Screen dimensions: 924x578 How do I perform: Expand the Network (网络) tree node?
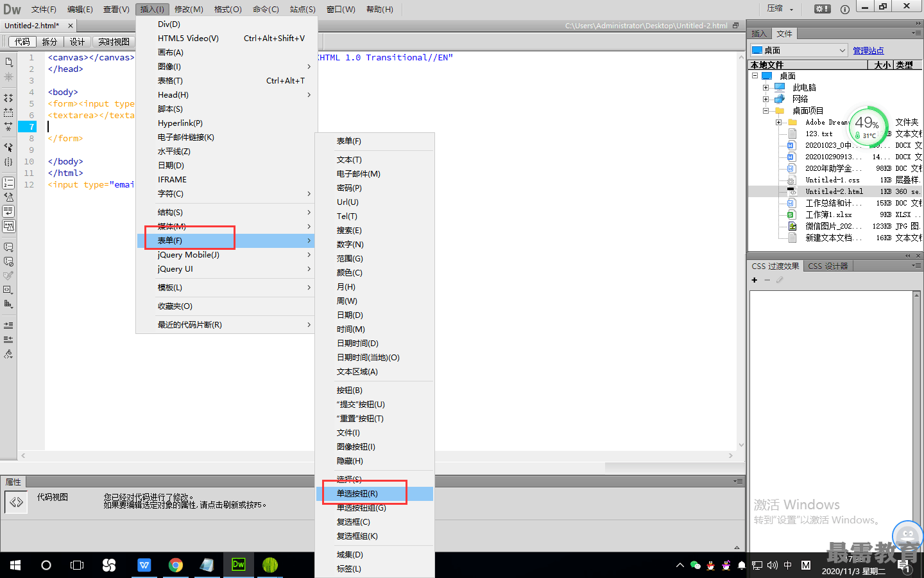(x=766, y=99)
